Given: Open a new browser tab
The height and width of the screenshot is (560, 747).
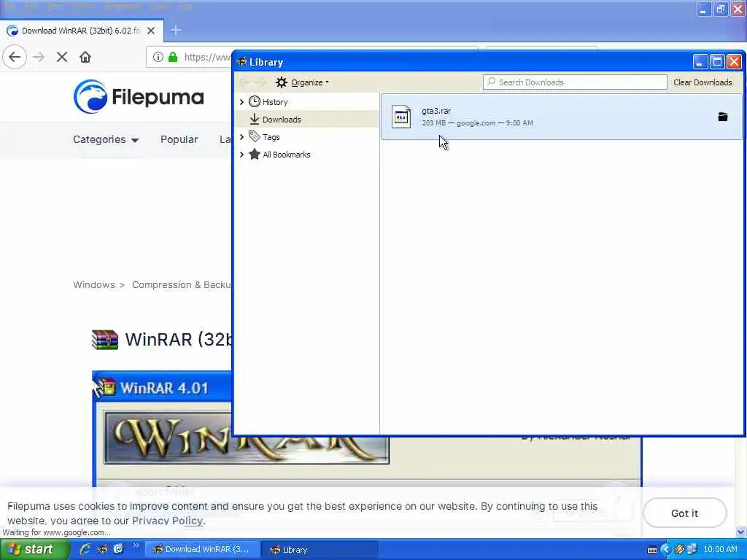Looking at the screenshot, I should click(x=176, y=31).
